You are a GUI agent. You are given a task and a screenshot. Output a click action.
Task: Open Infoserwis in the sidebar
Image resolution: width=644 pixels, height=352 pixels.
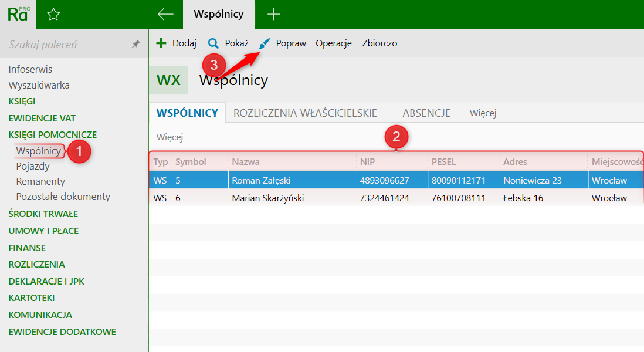point(30,69)
